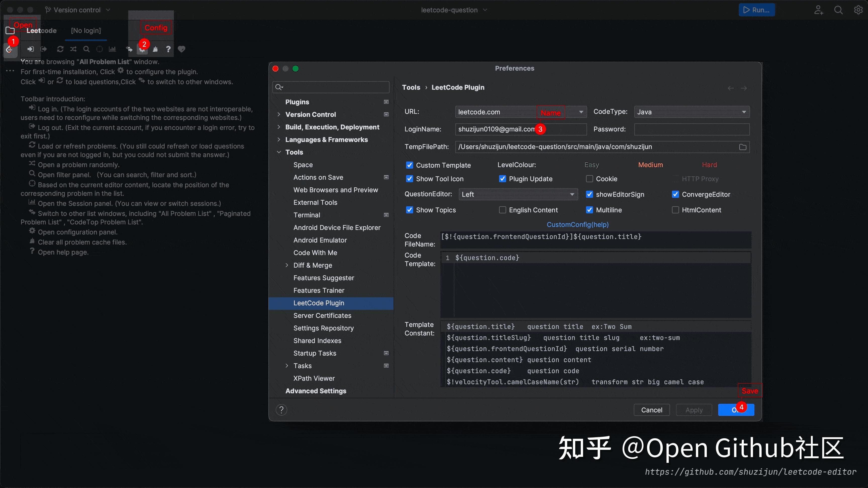Open the CustomConfig help link
Image resolution: width=868 pixels, height=488 pixels.
pos(577,224)
